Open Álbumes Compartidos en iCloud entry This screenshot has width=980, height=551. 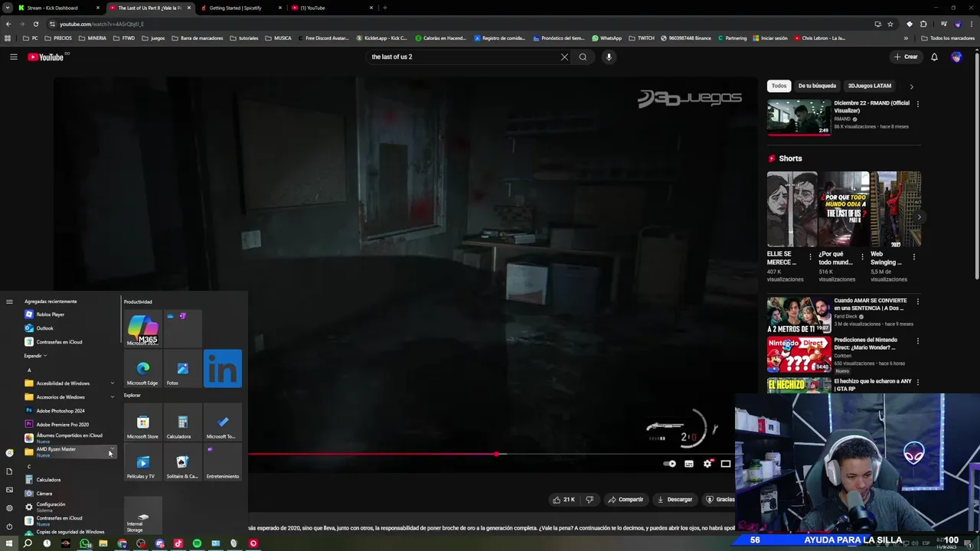pyautogui.click(x=67, y=438)
